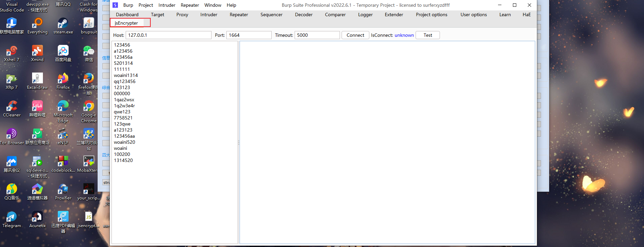Click the Burp Suite logo icon
Viewport: 644px width, 247px height.
pyautogui.click(x=115, y=5)
